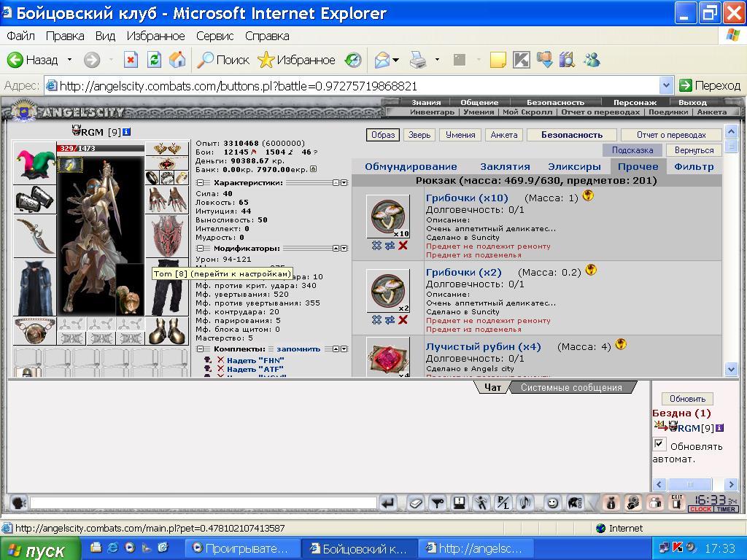Screen dimensions: 747x560
Task: Click the blue coat armor slot
Action: [x=34, y=287]
